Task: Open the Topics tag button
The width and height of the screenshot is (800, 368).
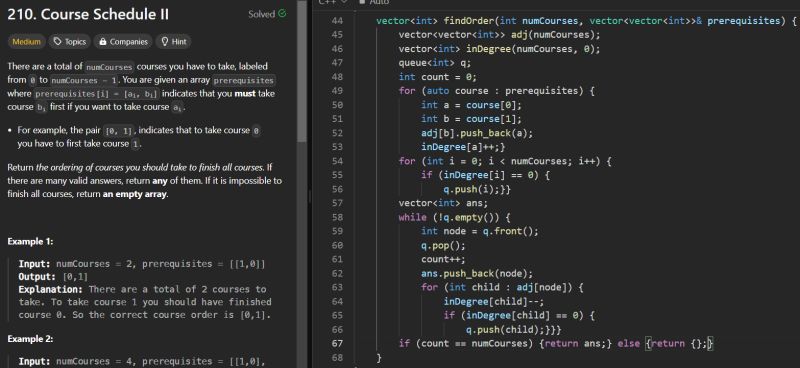Action: [x=70, y=42]
